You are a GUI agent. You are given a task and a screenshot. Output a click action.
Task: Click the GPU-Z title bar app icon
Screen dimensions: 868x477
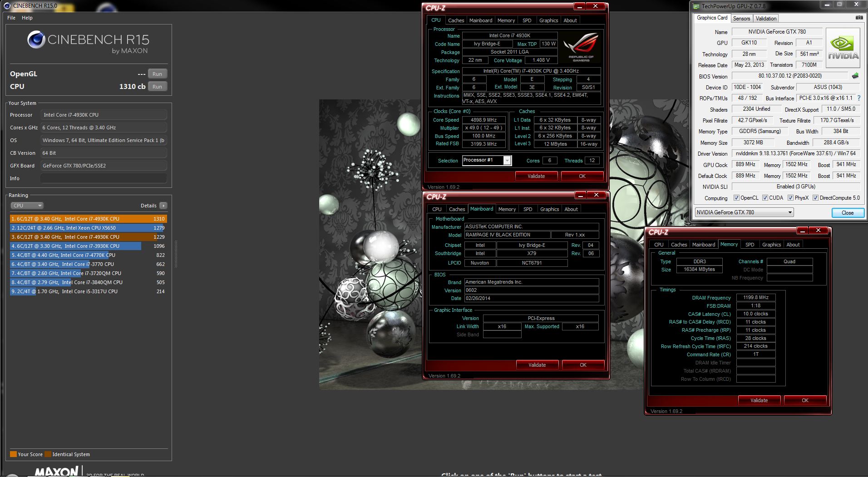696,6
